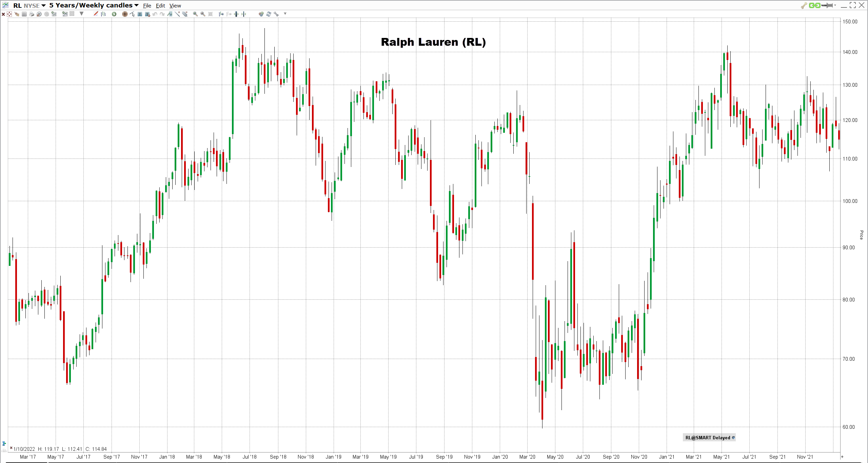Click the 60.00 price axis label
Viewport: 868px width, 463px height.
tap(849, 427)
